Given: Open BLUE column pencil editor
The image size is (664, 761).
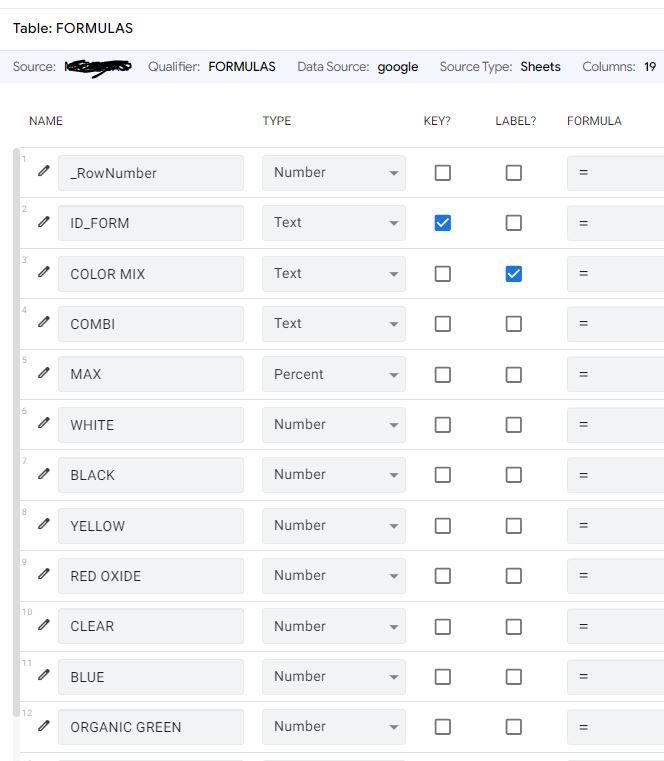Looking at the screenshot, I should (44, 675).
